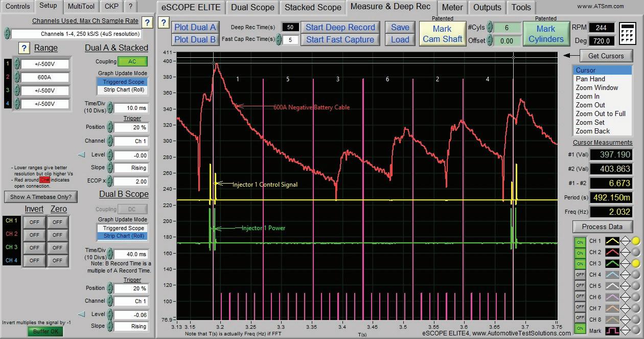The width and height of the screenshot is (644, 339).
Task: Click the trigger level arrow in Dual A
Action: click(x=81, y=155)
